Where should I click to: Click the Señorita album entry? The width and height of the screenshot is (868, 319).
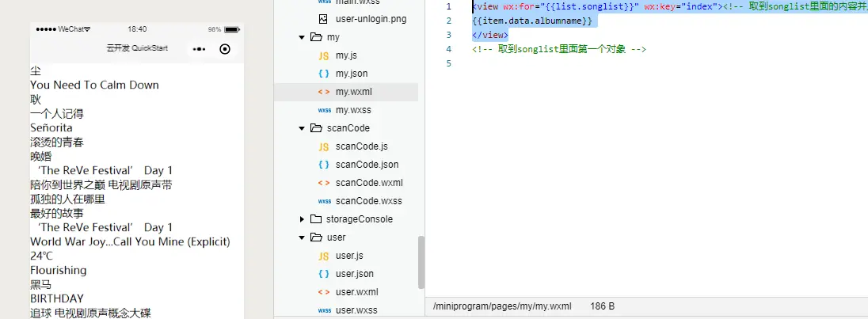click(x=51, y=127)
